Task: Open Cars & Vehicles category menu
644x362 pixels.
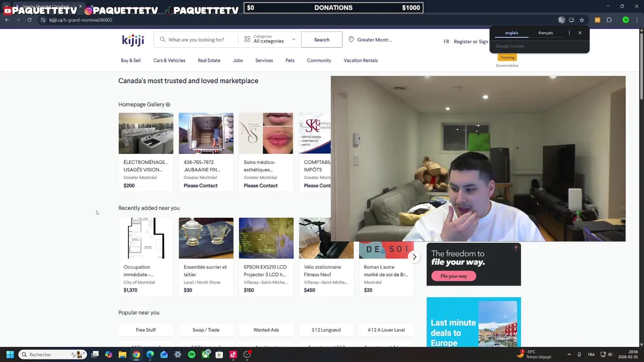Action: tap(169, 60)
